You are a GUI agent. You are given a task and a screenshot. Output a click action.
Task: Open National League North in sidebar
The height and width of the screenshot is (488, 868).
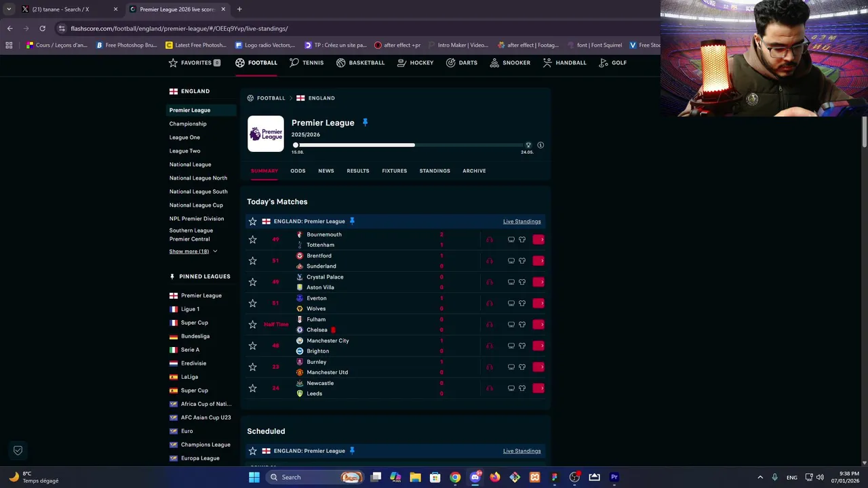[x=198, y=178]
